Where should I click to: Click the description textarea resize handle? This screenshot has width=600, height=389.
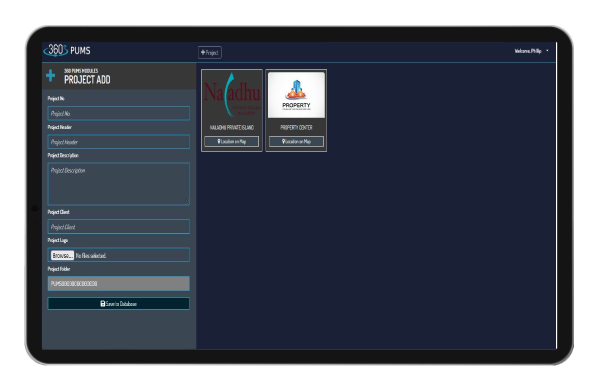pos(187,202)
